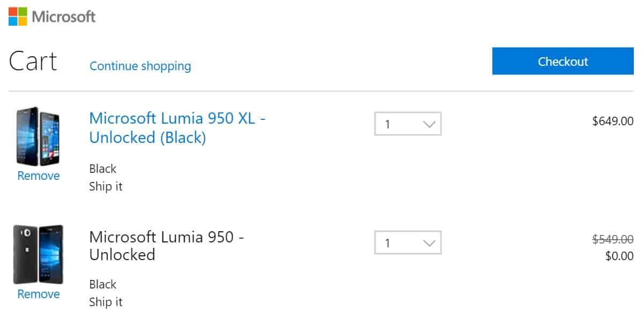Viewport: 644px width, 319px height.
Task: Remove the Lumia 950 from cart
Action: coord(38,294)
